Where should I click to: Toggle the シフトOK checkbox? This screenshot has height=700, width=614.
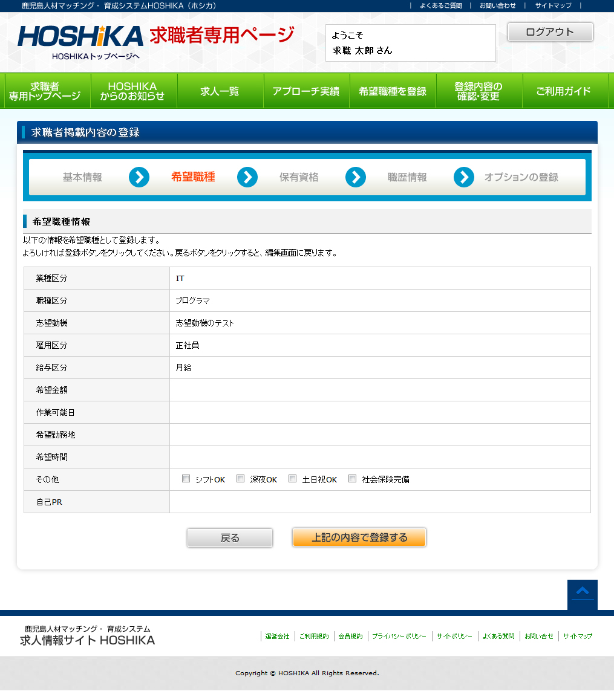(186, 479)
